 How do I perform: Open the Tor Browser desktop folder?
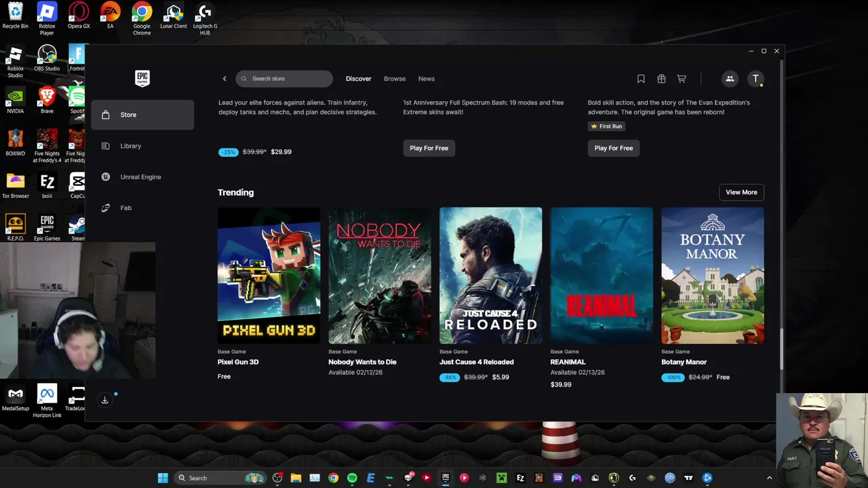[15, 186]
